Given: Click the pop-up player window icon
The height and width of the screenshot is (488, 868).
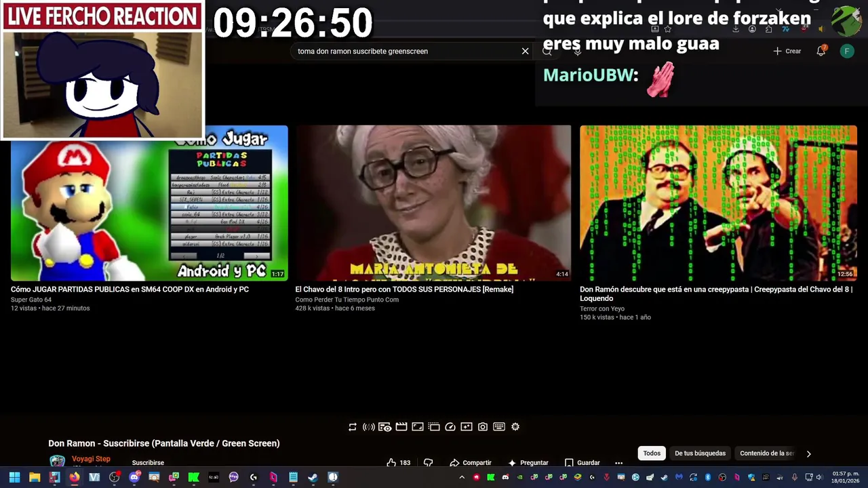Looking at the screenshot, I should 434,427.
